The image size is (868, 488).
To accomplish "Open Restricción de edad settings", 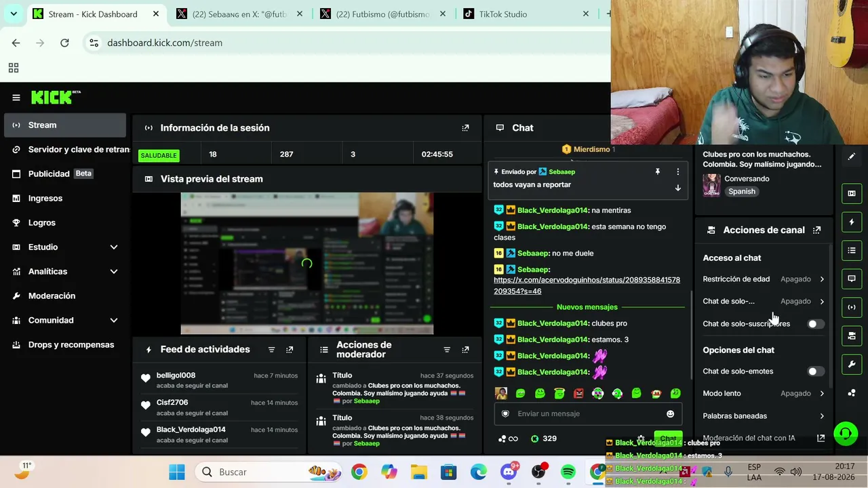I will point(764,279).
